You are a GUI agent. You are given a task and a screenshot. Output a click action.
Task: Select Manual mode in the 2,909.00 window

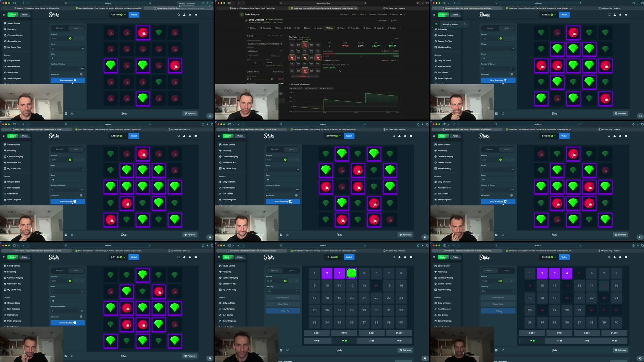274,149
